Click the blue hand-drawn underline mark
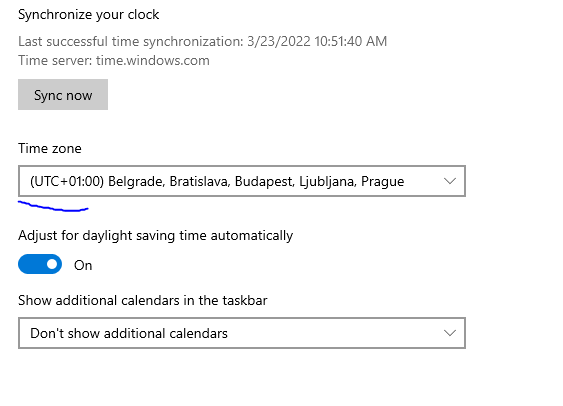The height and width of the screenshot is (406, 563). [x=53, y=206]
